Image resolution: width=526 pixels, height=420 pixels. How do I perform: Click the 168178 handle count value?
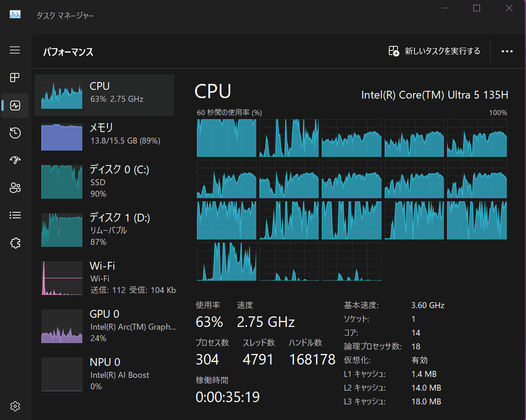tap(312, 359)
